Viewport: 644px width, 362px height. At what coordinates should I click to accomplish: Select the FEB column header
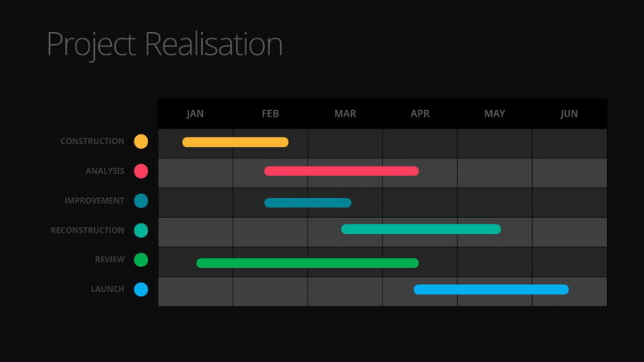(x=270, y=114)
